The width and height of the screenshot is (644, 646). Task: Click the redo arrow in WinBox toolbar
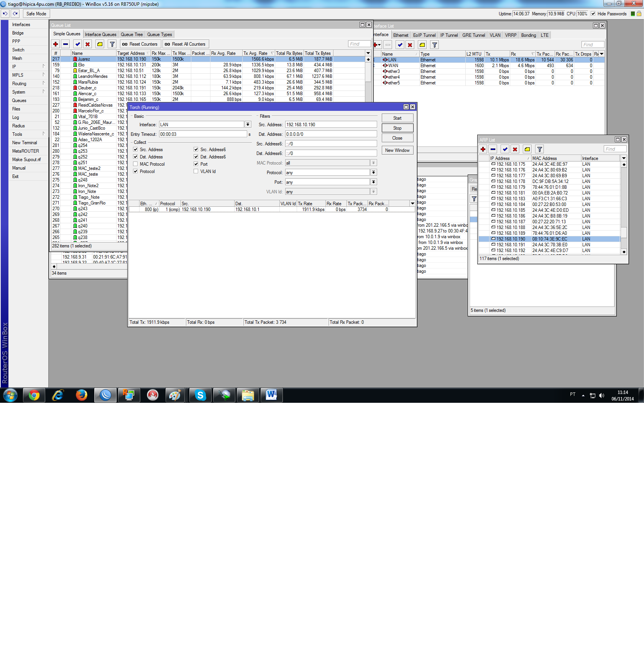pyautogui.click(x=15, y=13)
